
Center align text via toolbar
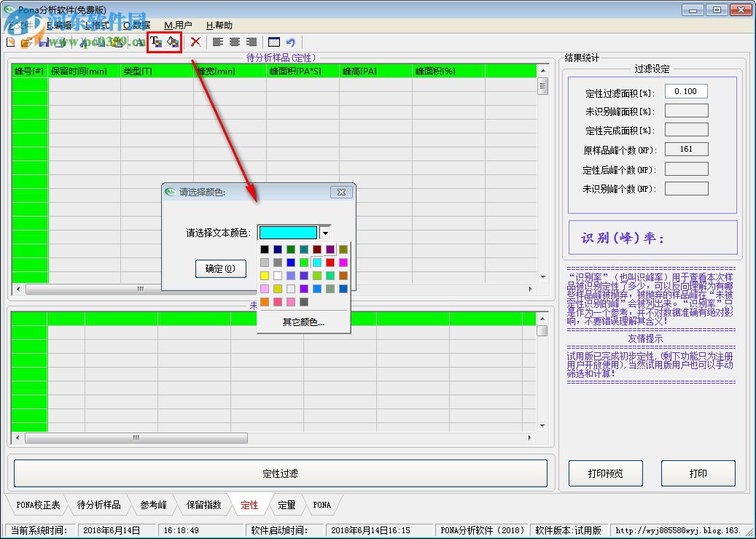pos(234,42)
